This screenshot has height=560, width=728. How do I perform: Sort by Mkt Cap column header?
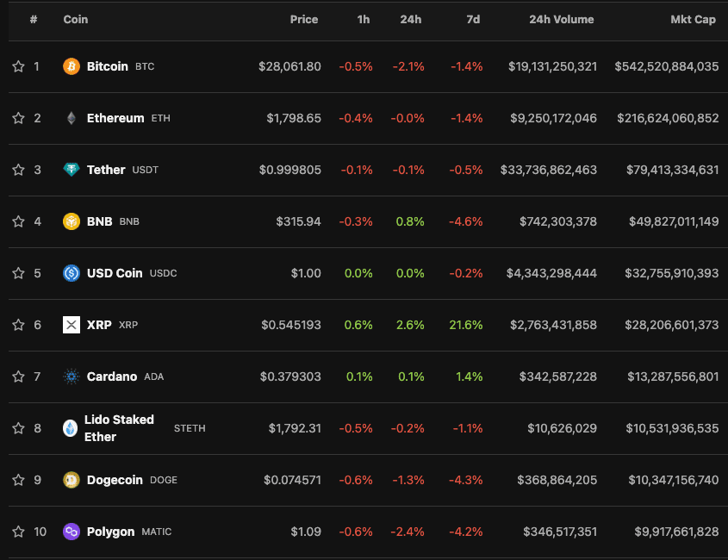coord(694,20)
